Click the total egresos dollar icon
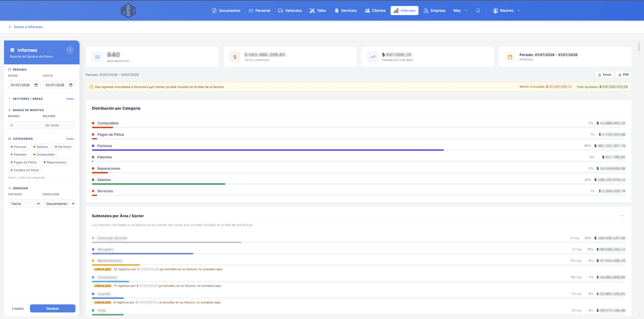644x319 pixels. tap(235, 57)
